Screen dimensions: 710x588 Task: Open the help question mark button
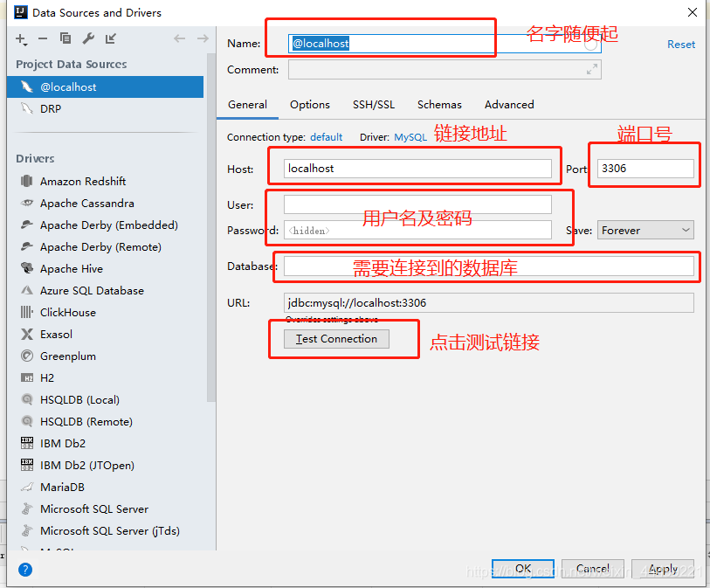click(x=25, y=570)
